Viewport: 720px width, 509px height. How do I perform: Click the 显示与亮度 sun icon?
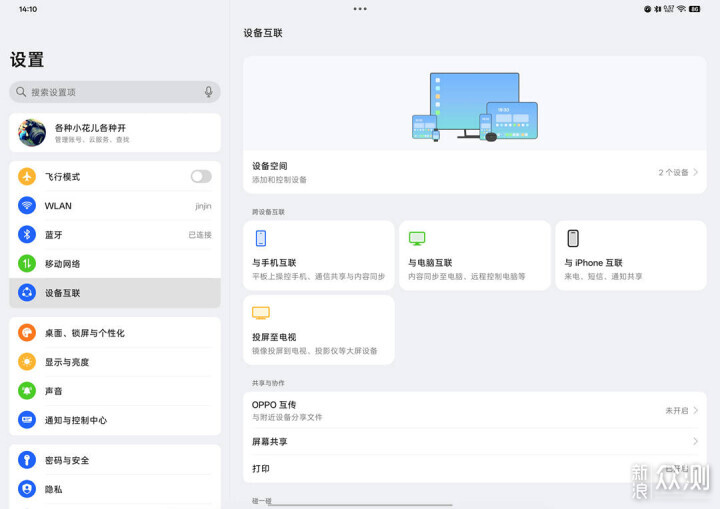coord(27,362)
